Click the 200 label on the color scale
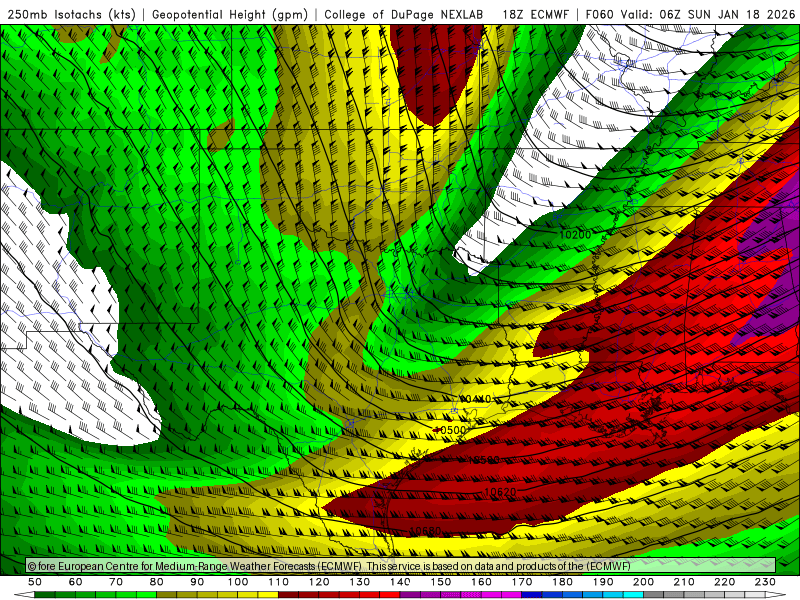This screenshot has width=800, height=600. [643, 582]
